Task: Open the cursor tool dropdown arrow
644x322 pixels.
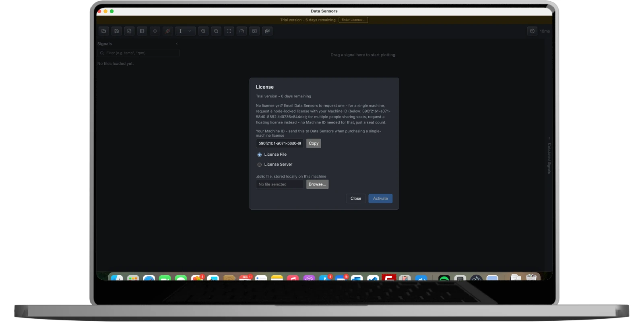Action: [190, 31]
